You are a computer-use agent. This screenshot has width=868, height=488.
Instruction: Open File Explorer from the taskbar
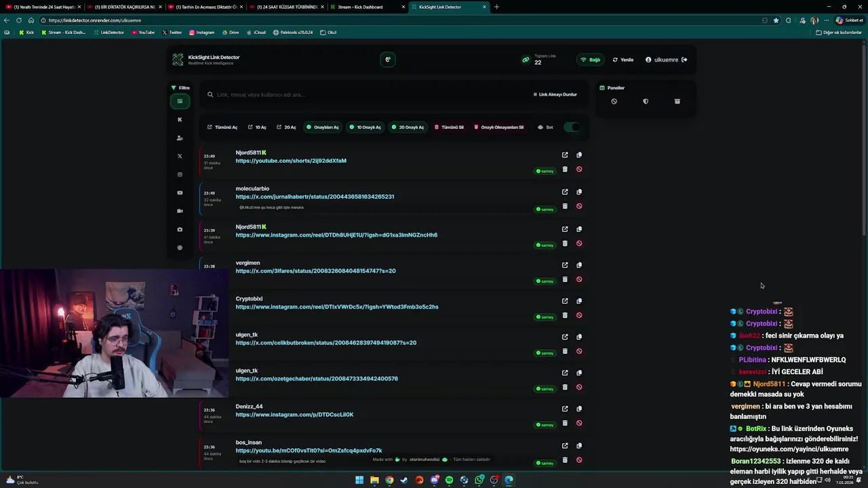pyautogui.click(x=374, y=480)
